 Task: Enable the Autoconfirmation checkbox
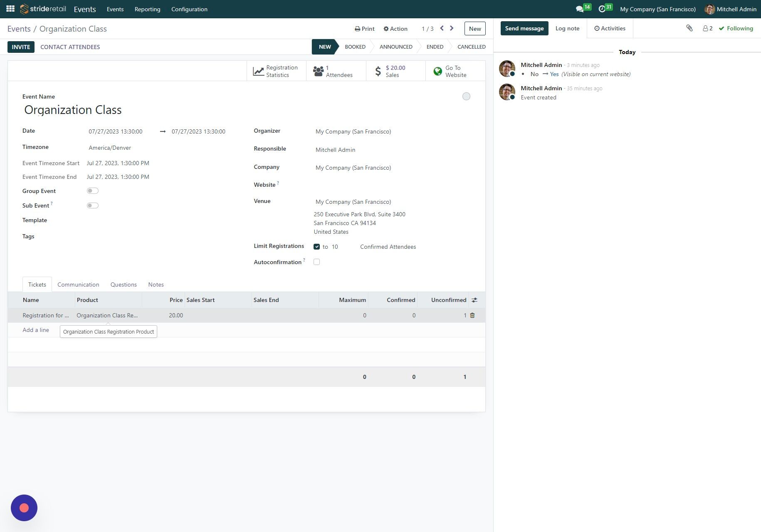click(x=317, y=262)
